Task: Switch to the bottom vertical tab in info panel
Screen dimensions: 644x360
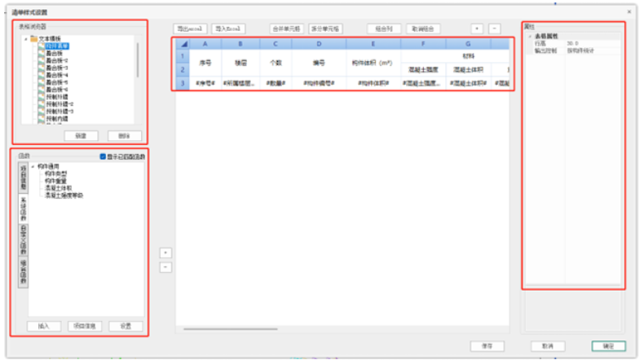Action: tap(24, 271)
